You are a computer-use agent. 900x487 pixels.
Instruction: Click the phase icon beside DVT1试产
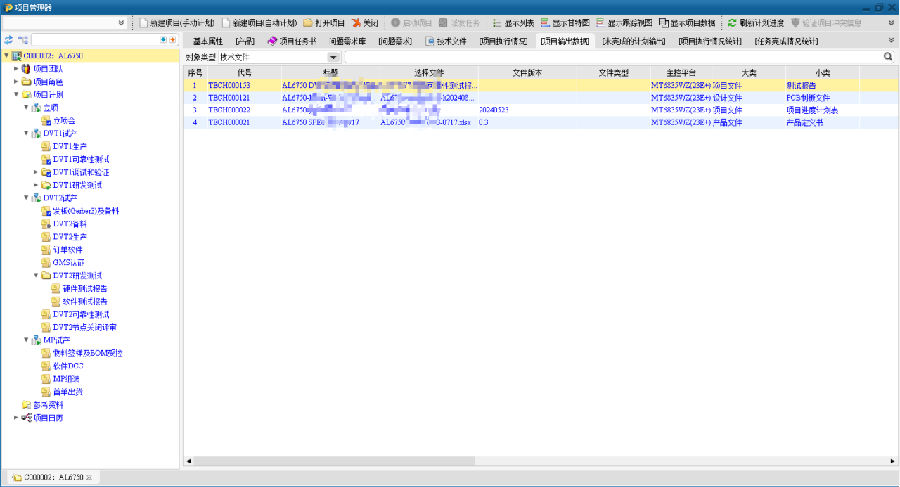coord(36,133)
